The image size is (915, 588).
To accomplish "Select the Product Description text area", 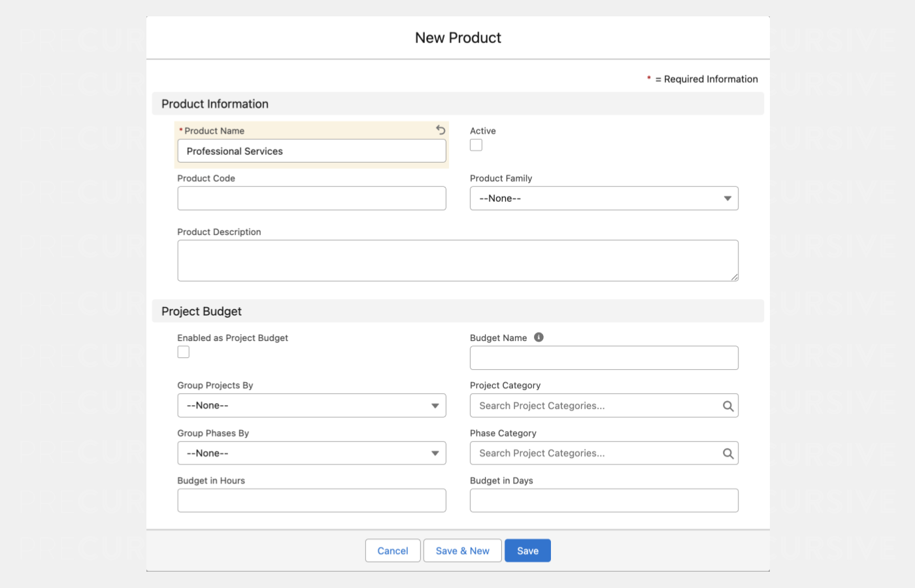I will [457, 261].
